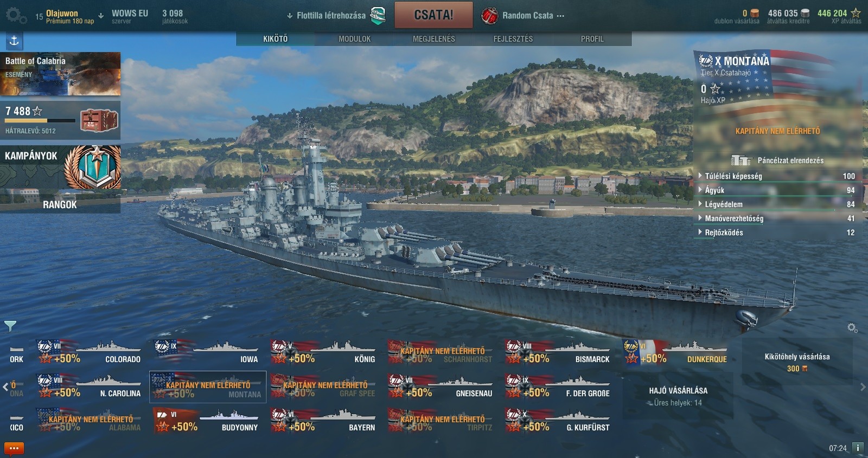Open Random Csata battle type selector

pos(523,15)
